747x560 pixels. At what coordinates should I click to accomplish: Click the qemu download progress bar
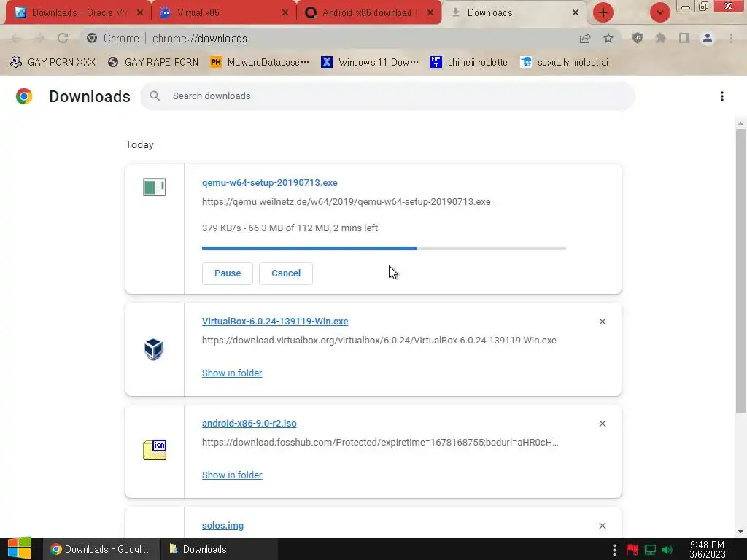coord(384,249)
